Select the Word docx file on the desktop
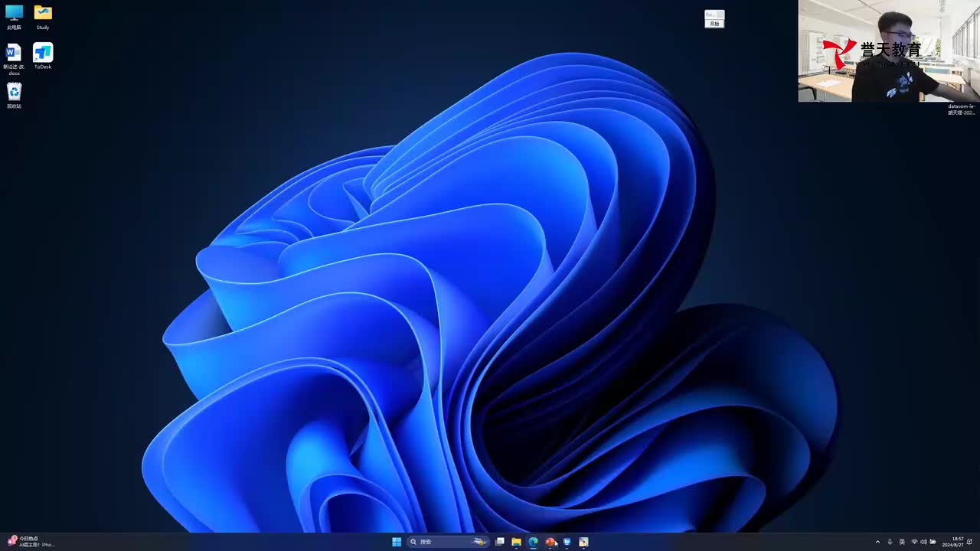The width and height of the screenshot is (980, 551). point(14,59)
